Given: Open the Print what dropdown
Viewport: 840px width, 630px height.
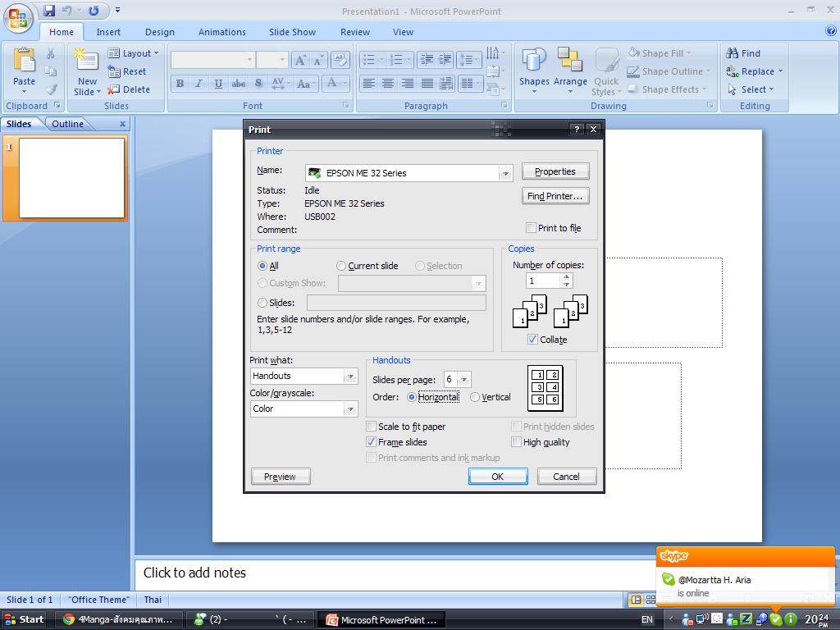Looking at the screenshot, I should tap(350, 376).
